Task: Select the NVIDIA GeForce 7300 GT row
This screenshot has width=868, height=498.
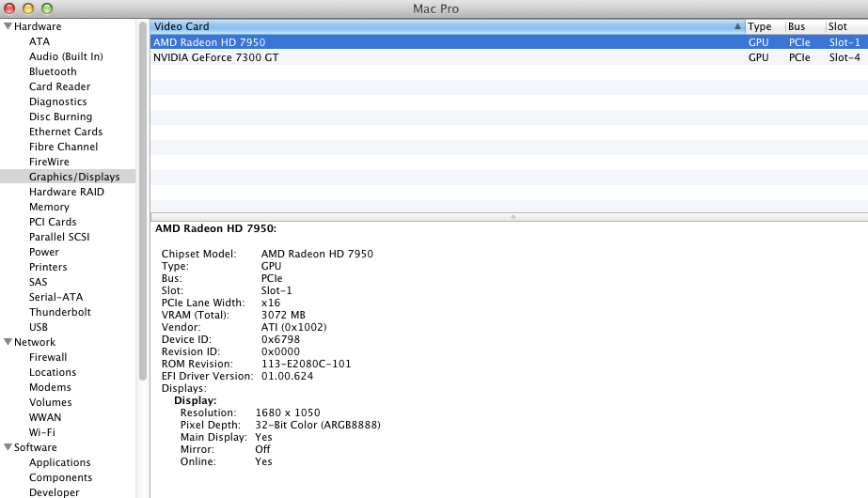Action: click(510, 57)
